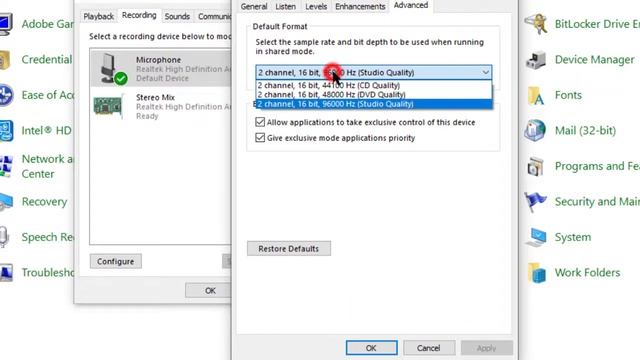Open the Device Manager icon

(x=536, y=60)
